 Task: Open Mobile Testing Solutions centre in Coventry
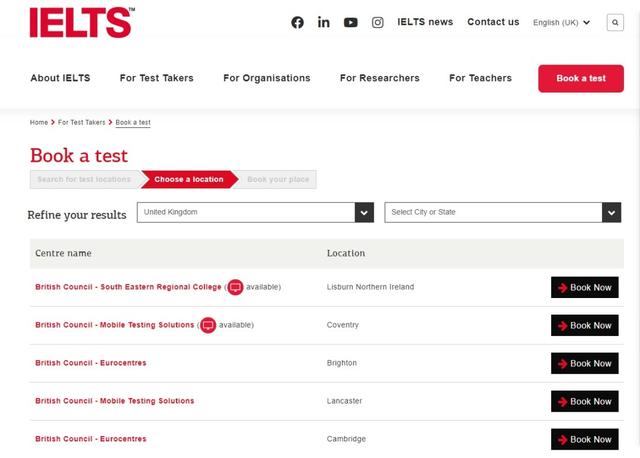(x=115, y=325)
